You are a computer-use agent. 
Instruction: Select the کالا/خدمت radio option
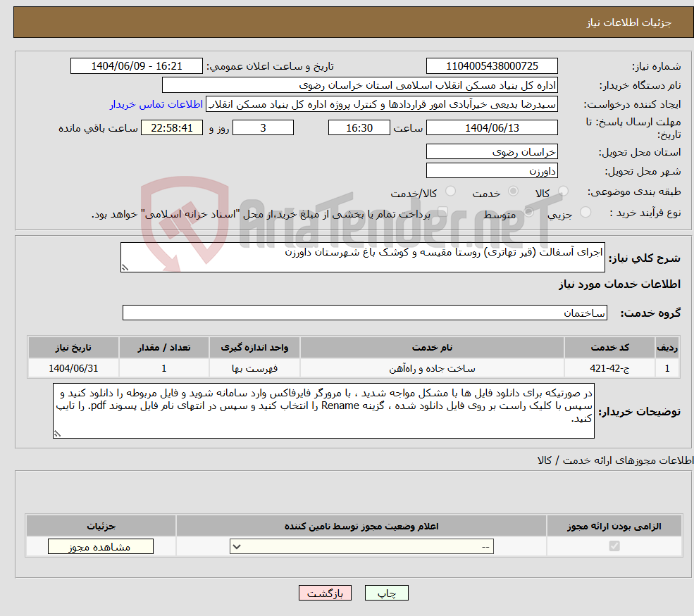tap(451, 189)
